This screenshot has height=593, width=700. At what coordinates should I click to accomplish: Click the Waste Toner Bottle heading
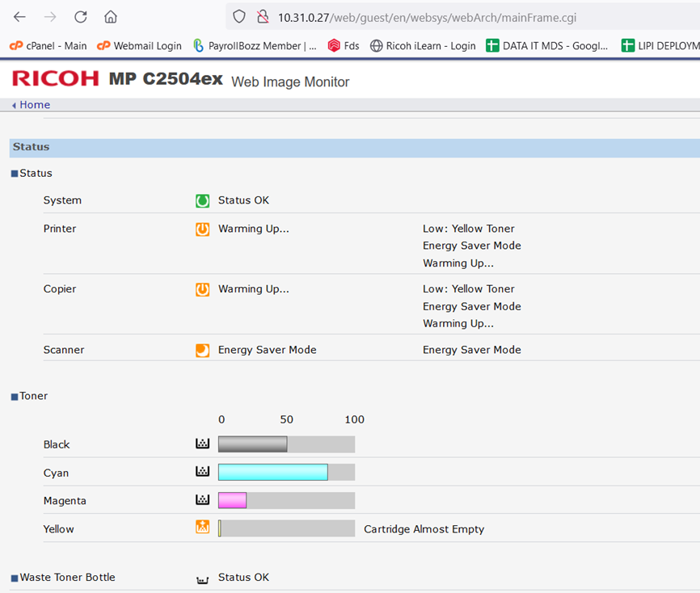67,578
